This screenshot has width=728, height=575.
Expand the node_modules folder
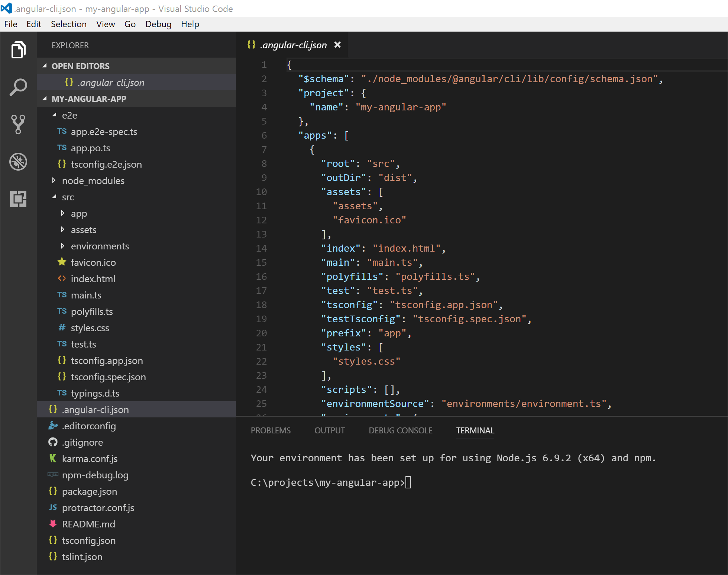point(54,181)
